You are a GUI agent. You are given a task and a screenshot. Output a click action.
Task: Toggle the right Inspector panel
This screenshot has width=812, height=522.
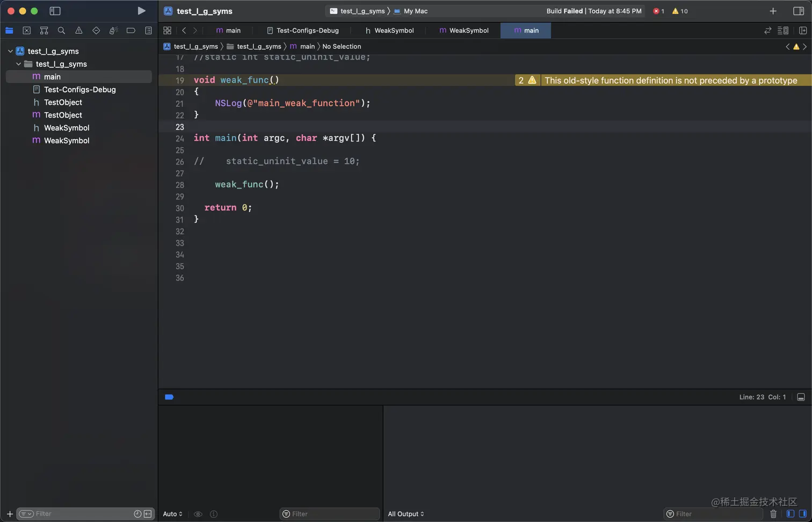[798, 11]
